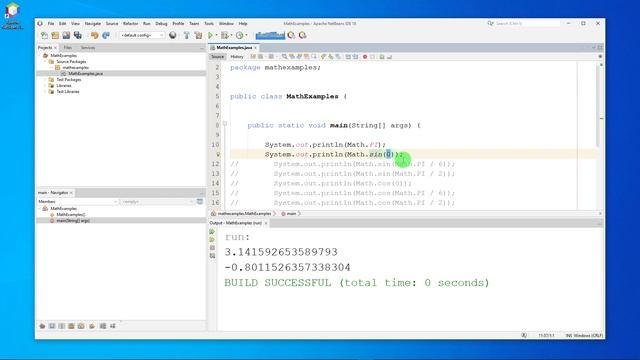Select MathExamples() constructor in Navigator

(x=71, y=214)
